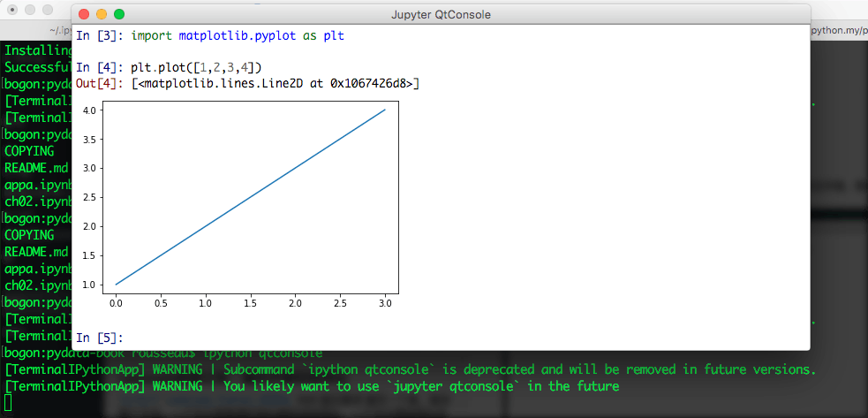The image size is (868, 418).
Task: Click the background terminal window's gray close button
Action: 12,10
